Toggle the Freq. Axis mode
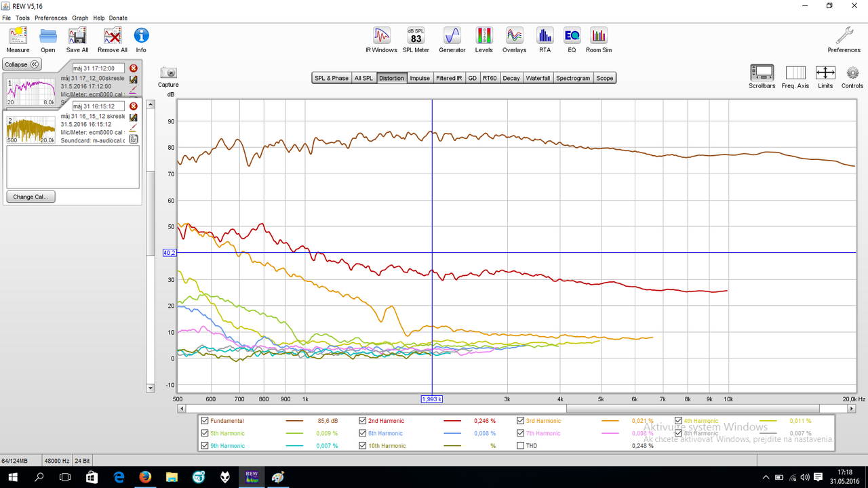868x488 pixels. (x=795, y=77)
